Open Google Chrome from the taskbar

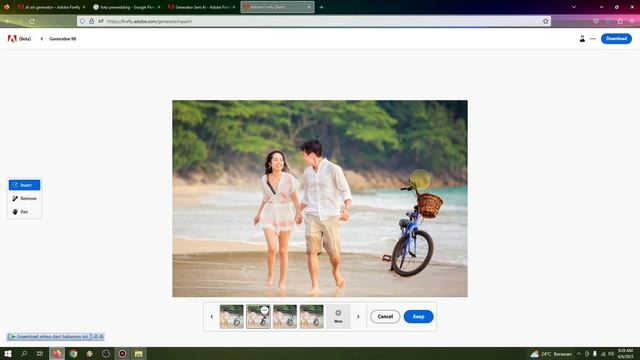73,353
